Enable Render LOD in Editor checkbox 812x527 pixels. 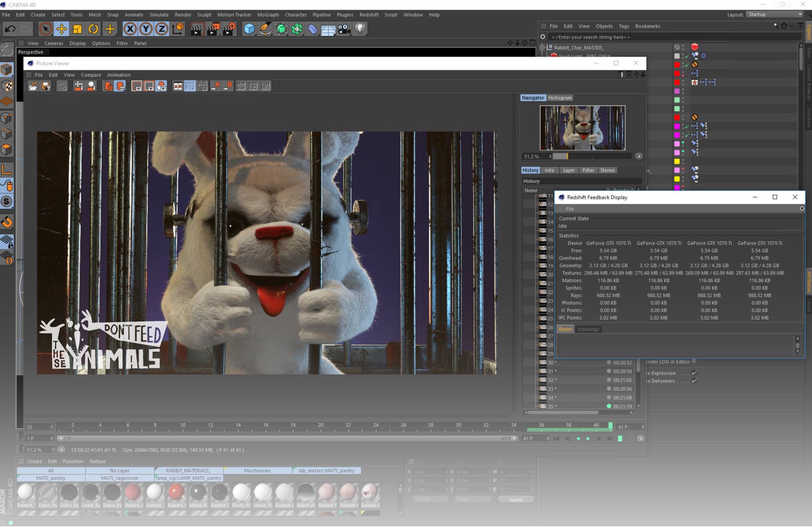tap(694, 361)
